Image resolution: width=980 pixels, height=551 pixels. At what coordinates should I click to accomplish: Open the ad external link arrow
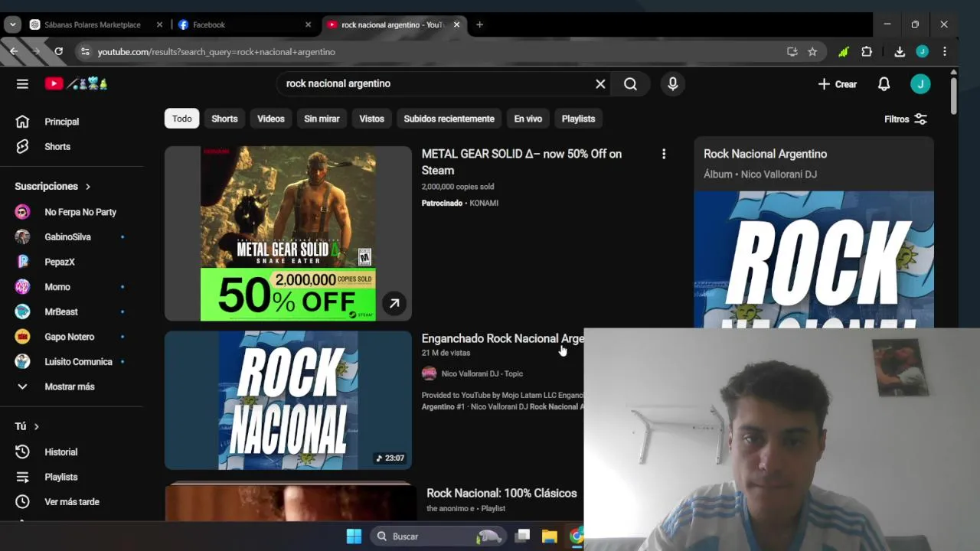coord(394,304)
